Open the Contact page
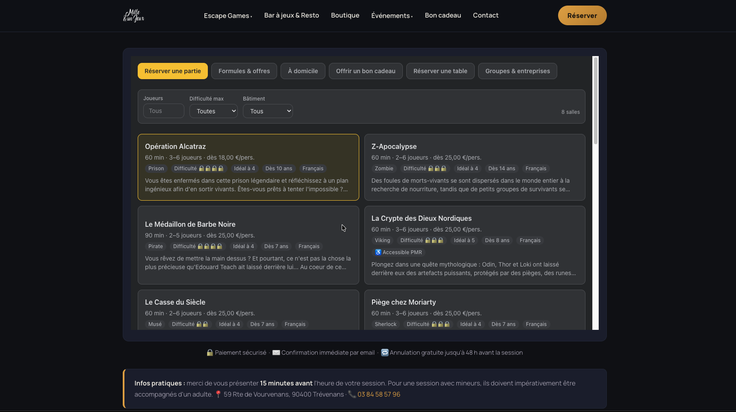Image resolution: width=736 pixels, height=412 pixels. pos(485,15)
